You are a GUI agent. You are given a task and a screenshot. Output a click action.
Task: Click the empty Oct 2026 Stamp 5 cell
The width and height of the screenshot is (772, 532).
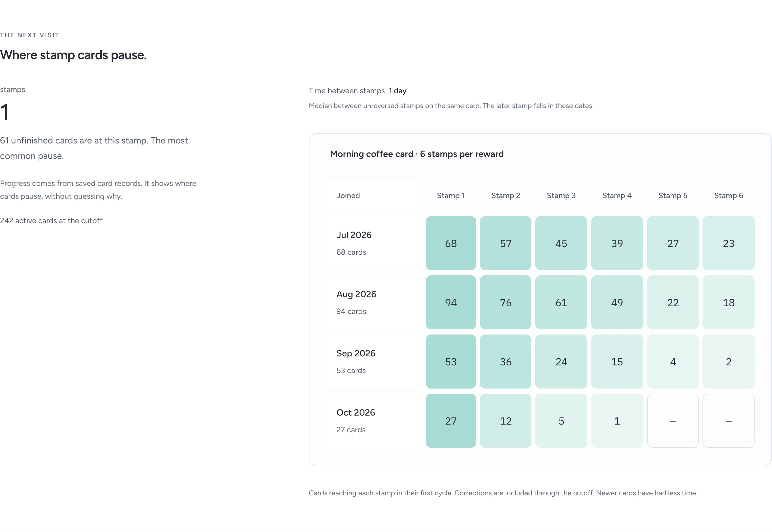tap(673, 421)
